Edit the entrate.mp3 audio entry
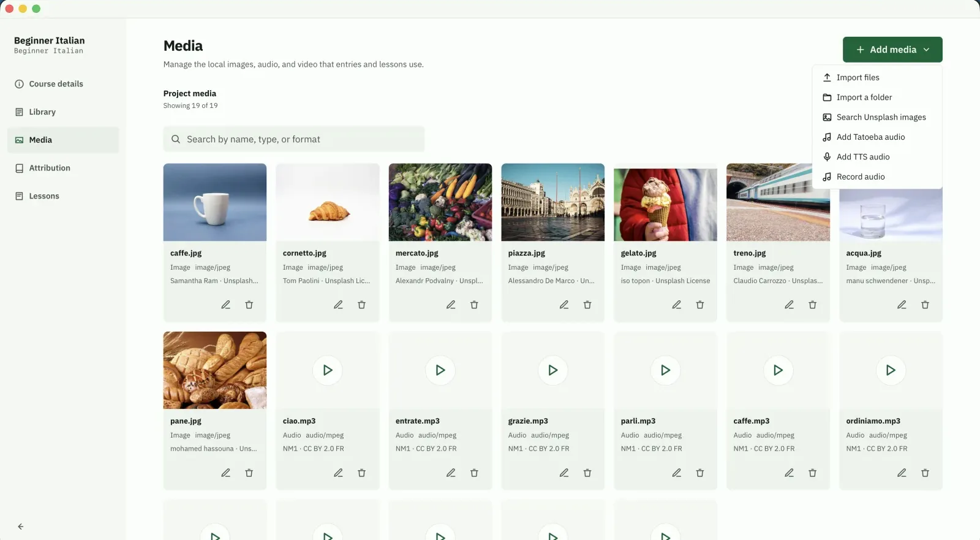Screen dimensions: 980x540 coord(451,473)
